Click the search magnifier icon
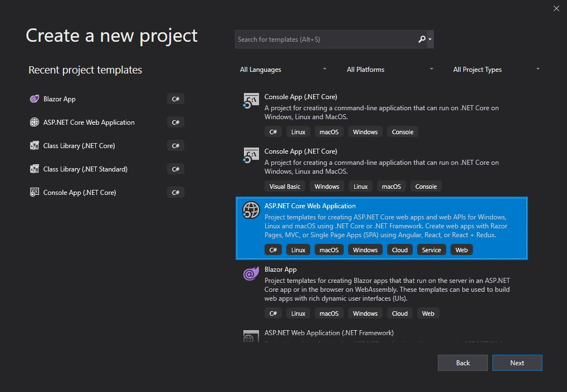Viewport: 567px width, 392px height. [422, 39]
